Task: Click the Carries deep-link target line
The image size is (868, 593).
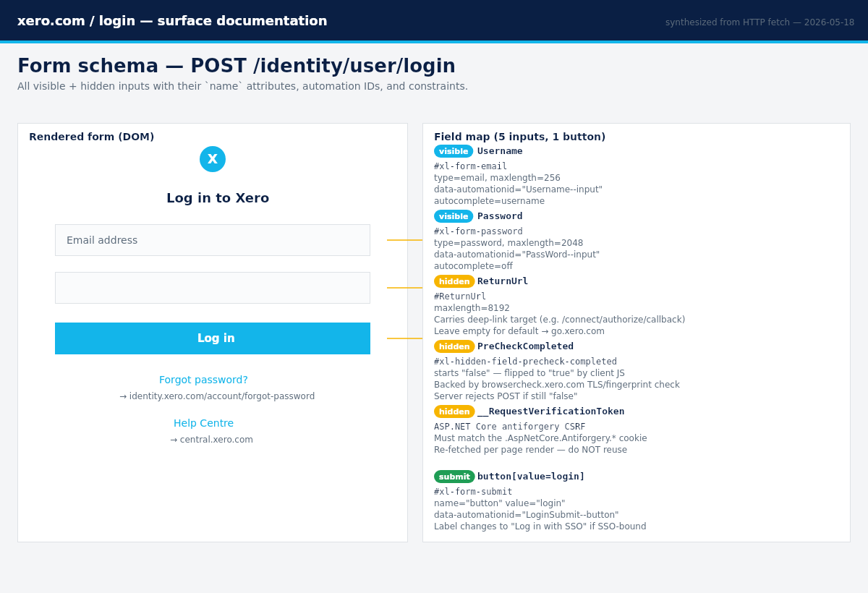Action: pos(559,320)
